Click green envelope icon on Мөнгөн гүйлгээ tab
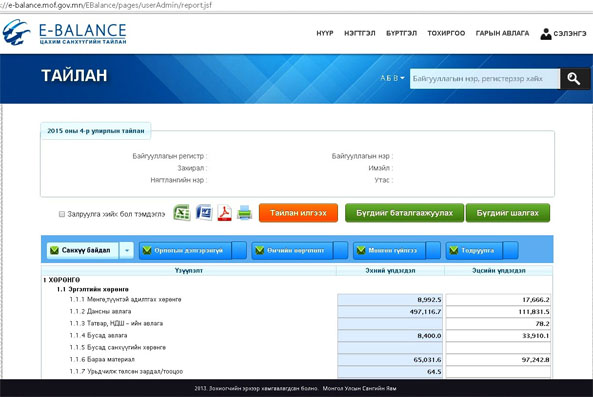 pyautogui.click(x=361, y=250)
